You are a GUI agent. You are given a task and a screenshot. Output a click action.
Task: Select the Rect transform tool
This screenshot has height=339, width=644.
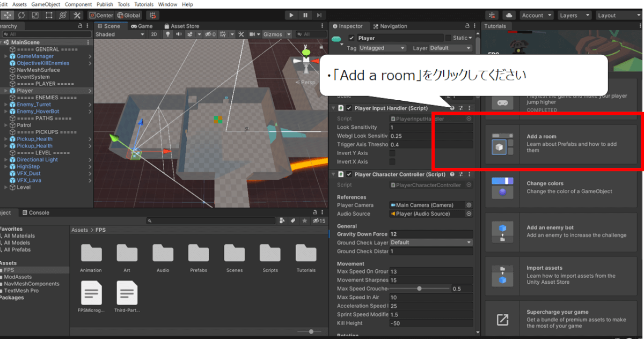click(x=50, y=15)
